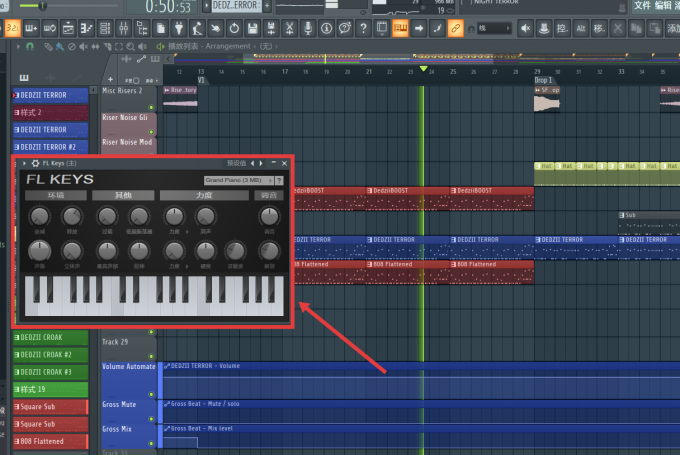
Task: Click the Drop 1 timeline marker
Action: (x=543, y=80)
